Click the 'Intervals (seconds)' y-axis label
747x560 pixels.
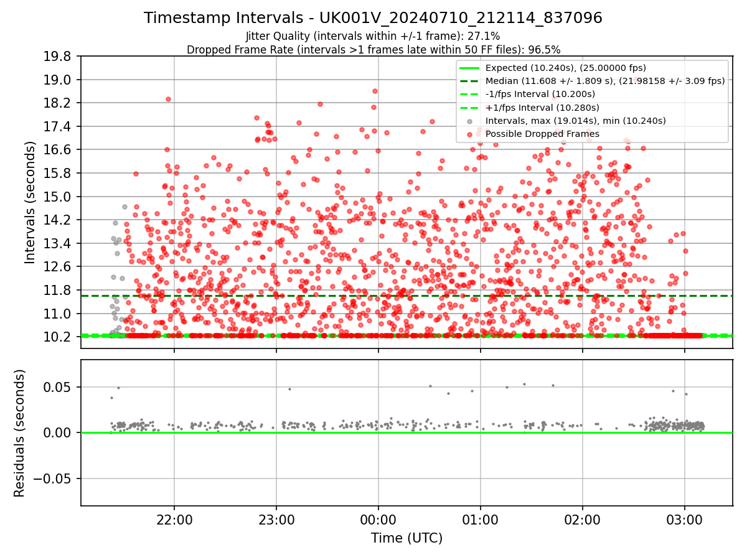click(x=30, y=202)
